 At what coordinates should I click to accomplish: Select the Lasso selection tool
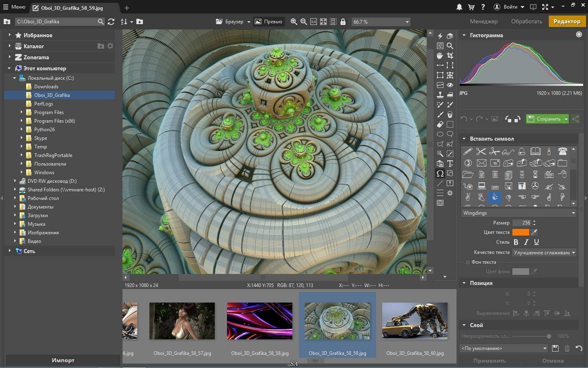pyautogui.click(x=450, y=134)
